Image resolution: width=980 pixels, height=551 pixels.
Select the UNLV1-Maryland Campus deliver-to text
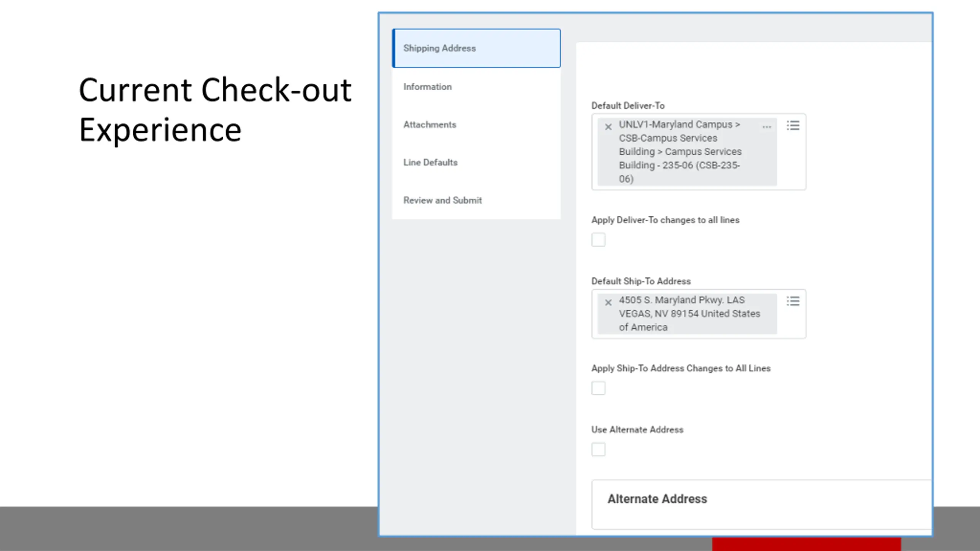click(x=680, y=152)
